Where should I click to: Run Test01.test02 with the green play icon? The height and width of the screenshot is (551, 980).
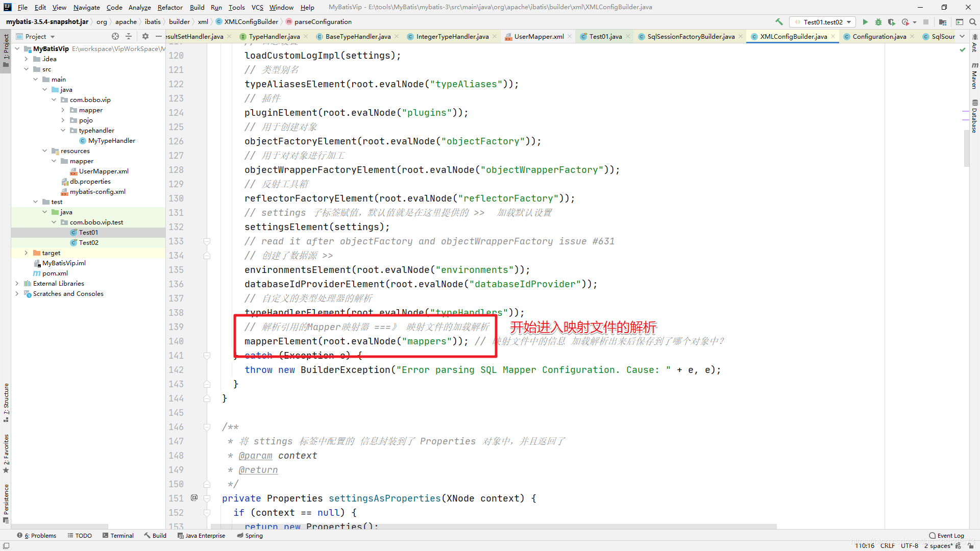coord(865,22)
